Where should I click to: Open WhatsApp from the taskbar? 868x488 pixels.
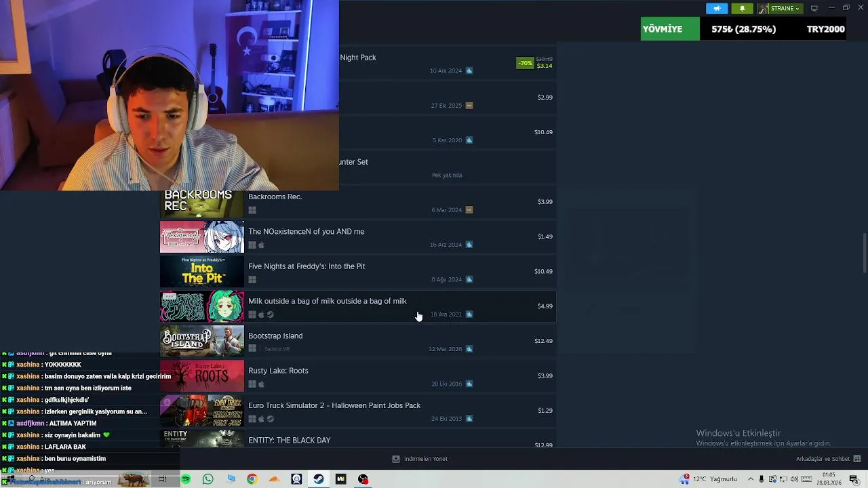coord(208,479)
